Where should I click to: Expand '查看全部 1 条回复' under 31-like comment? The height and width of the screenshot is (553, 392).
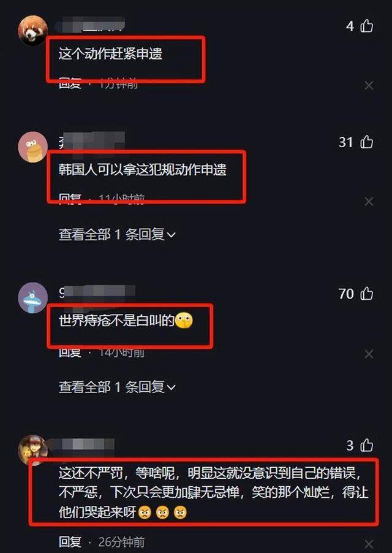tap(117, 234)
